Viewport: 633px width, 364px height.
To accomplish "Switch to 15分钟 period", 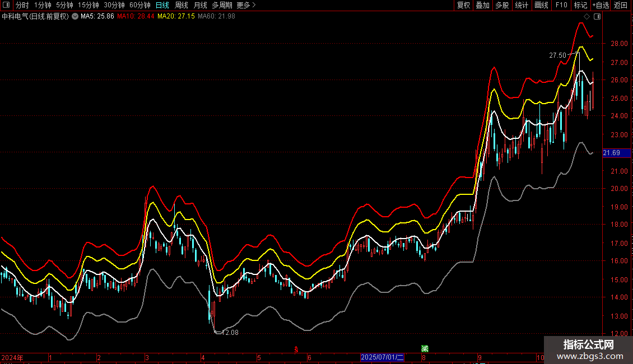I will (89, 5).
